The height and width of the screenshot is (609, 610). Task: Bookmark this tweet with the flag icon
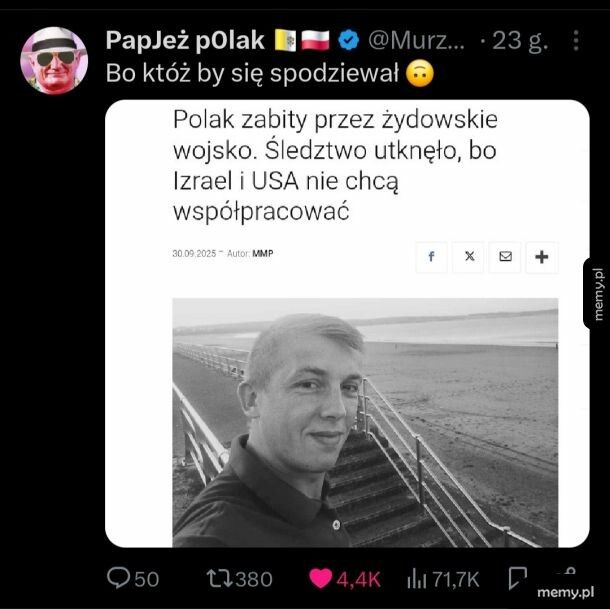pos(518,578)
